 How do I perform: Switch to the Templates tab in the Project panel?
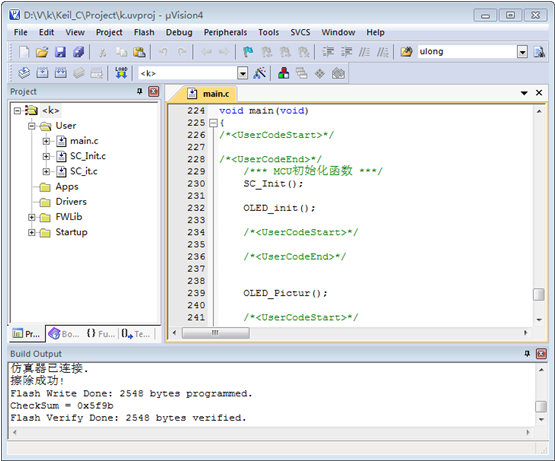click(136, 334)
